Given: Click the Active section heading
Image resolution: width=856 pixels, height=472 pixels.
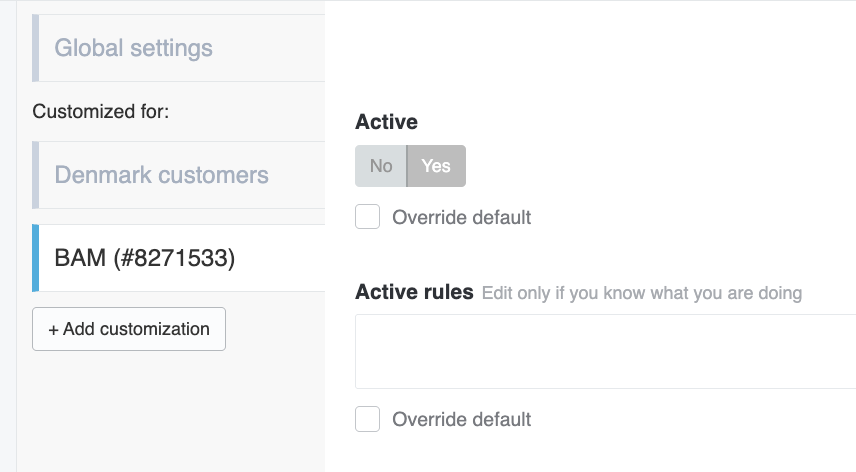Looking at the screenshot, I should [x=386, y=122].
